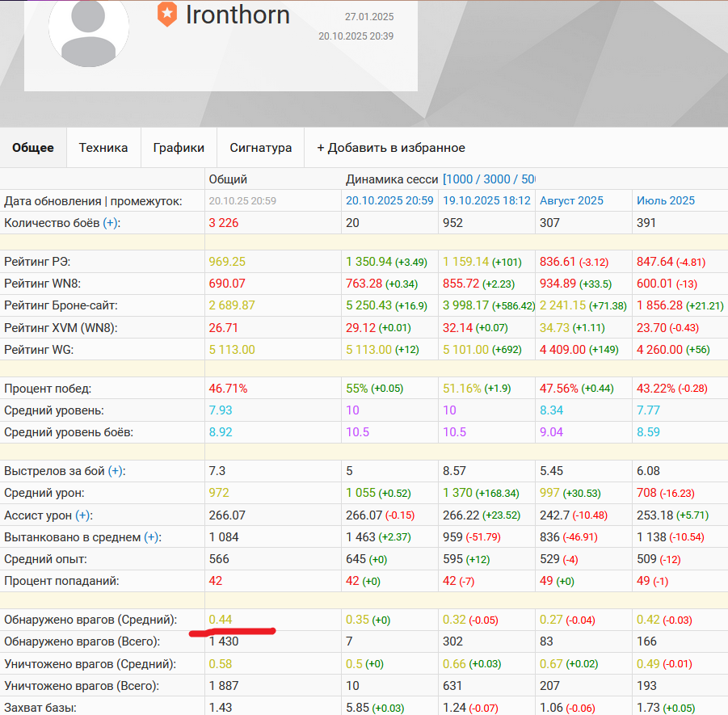Click the orange shield star badge icon

167,15
